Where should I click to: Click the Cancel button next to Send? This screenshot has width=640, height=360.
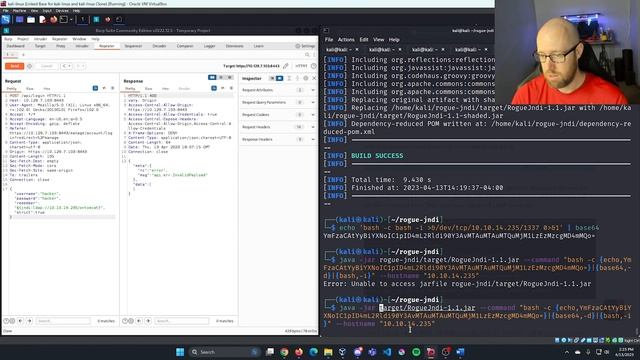pos(47,66)
